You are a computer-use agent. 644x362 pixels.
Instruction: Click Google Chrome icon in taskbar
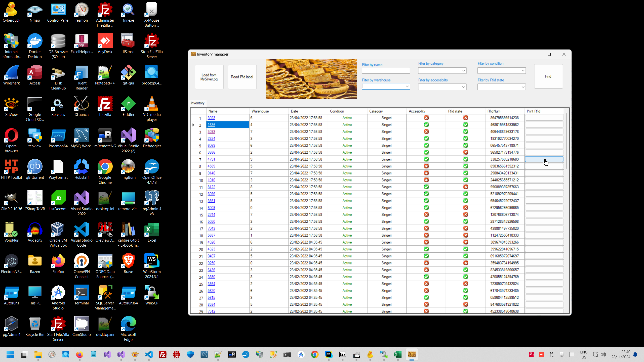click(x=315, y=354)
